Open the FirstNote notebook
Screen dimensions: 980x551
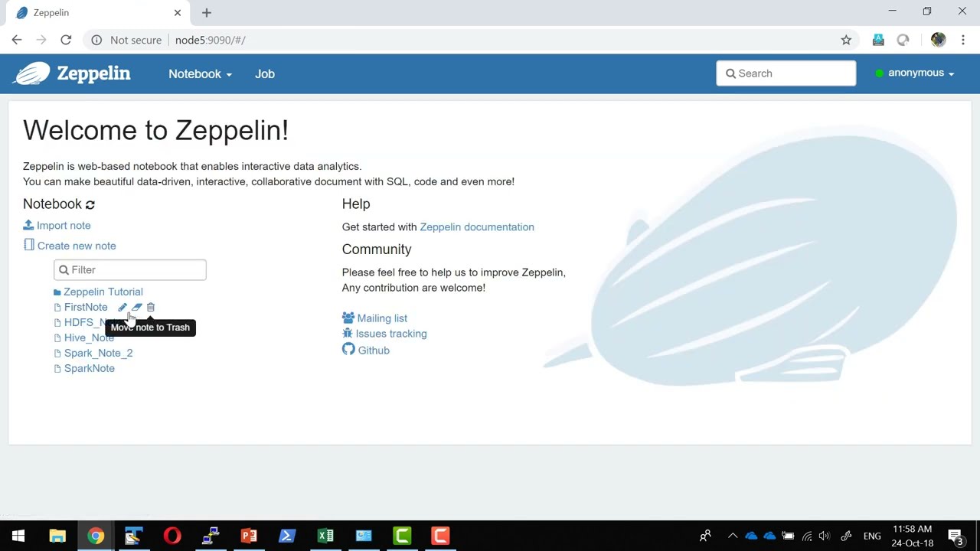click(x=86, y=307)
